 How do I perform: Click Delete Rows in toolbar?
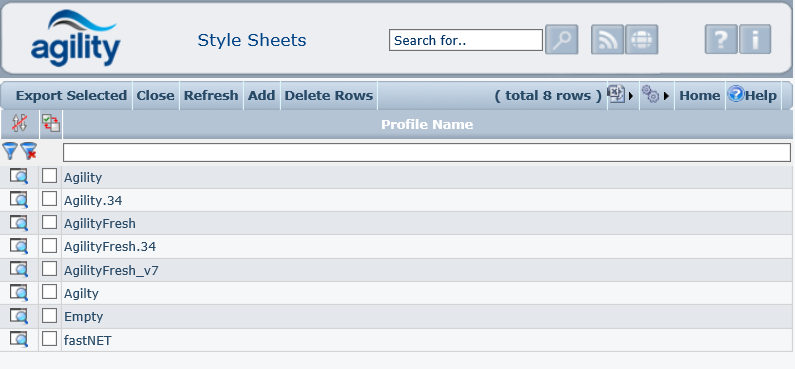(x=329, y=96)
